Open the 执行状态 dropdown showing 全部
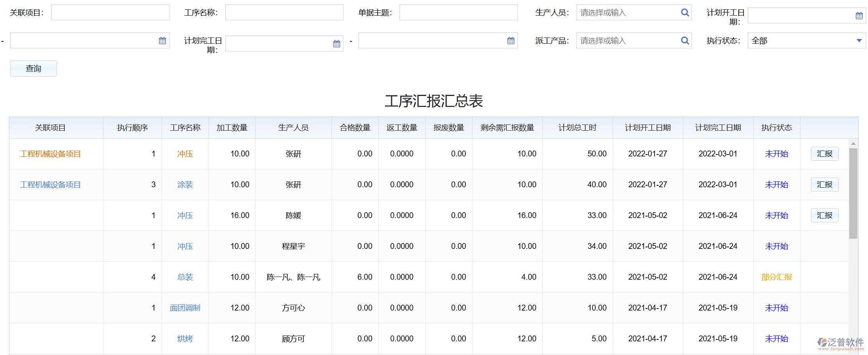Image resolution: width=868 pixels, height=355 pixels. [806, 40]
